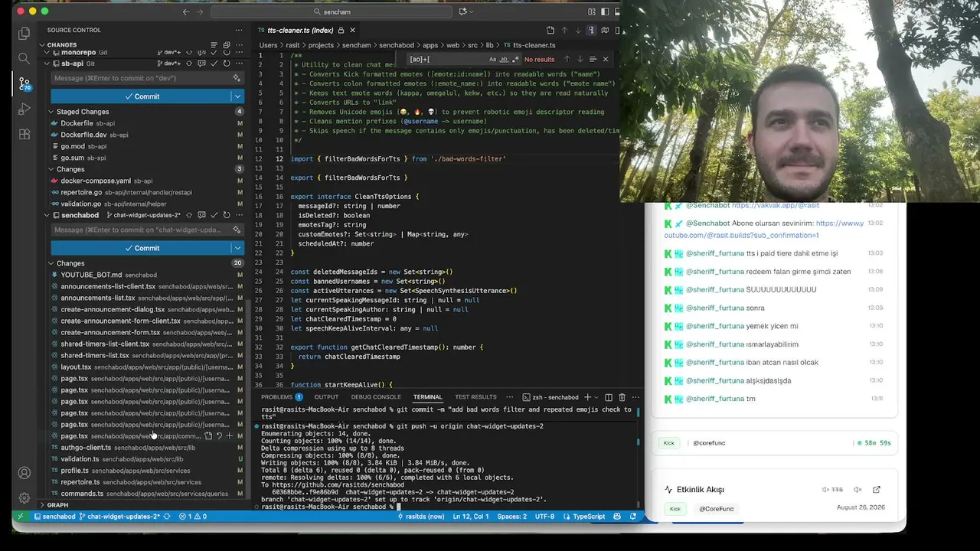Click the previous match arrow in find widget

point(567,59)
